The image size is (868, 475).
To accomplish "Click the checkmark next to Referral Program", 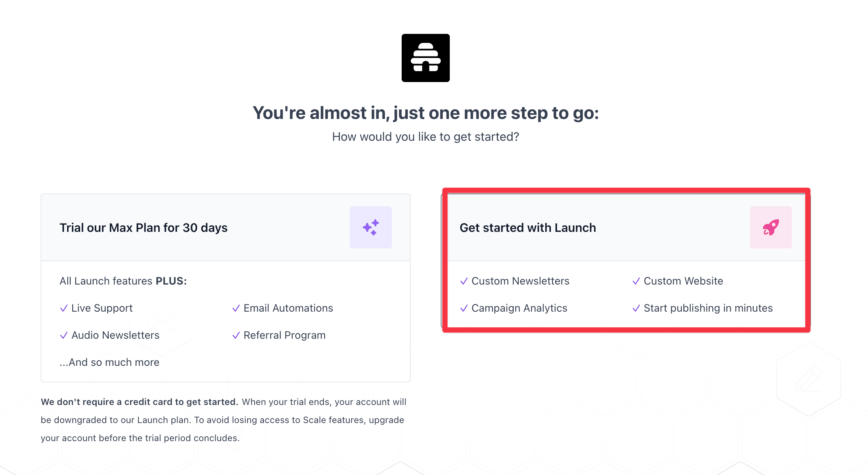I will tap(237, 335).
